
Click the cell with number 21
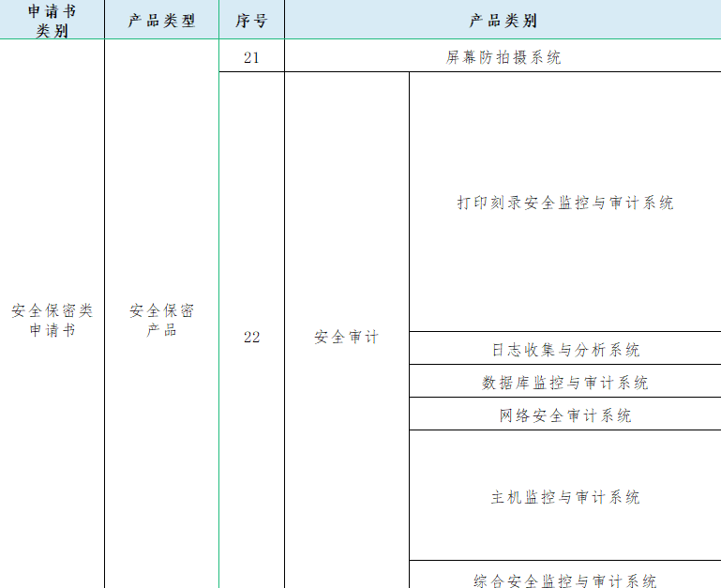point(251,55)
